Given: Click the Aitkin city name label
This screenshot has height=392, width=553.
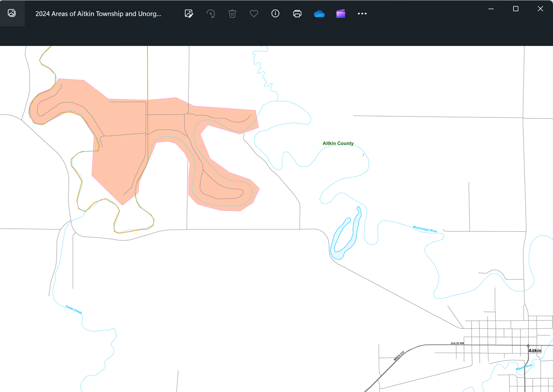Looking at the screenshot, I should [x=535, y=350].
